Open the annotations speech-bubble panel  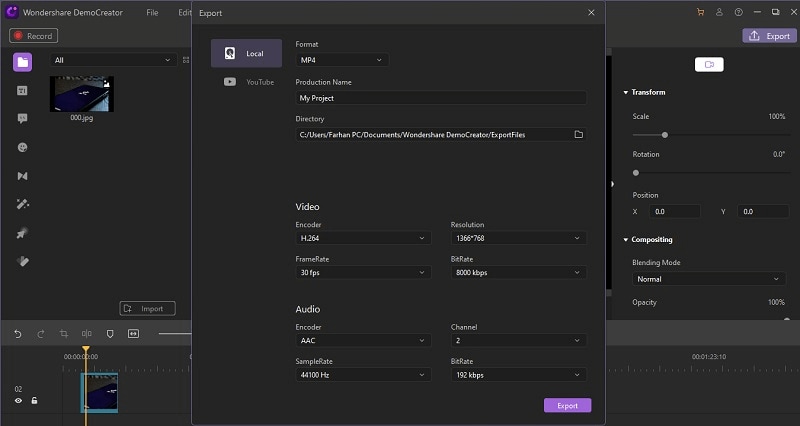(x=22, y=118)
